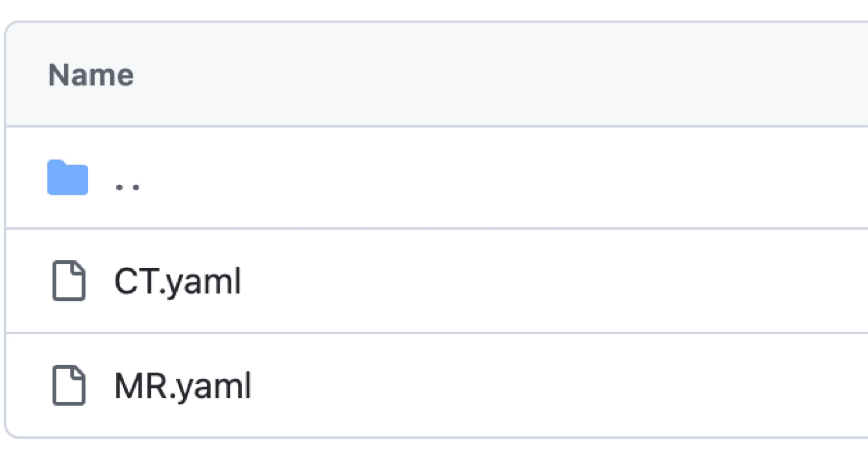868x453 pixels.
Task: Go up via the ".." link
Action: click(x=128, y=187)
